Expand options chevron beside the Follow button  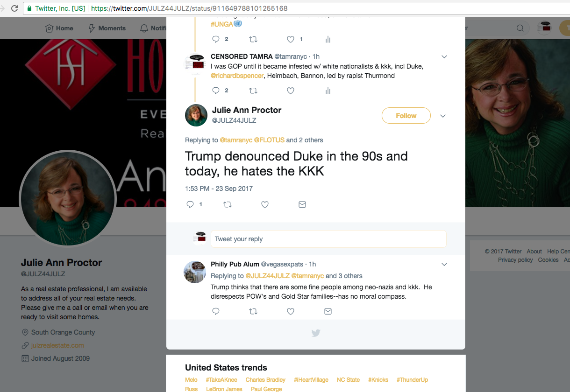[x=443, y=116]
